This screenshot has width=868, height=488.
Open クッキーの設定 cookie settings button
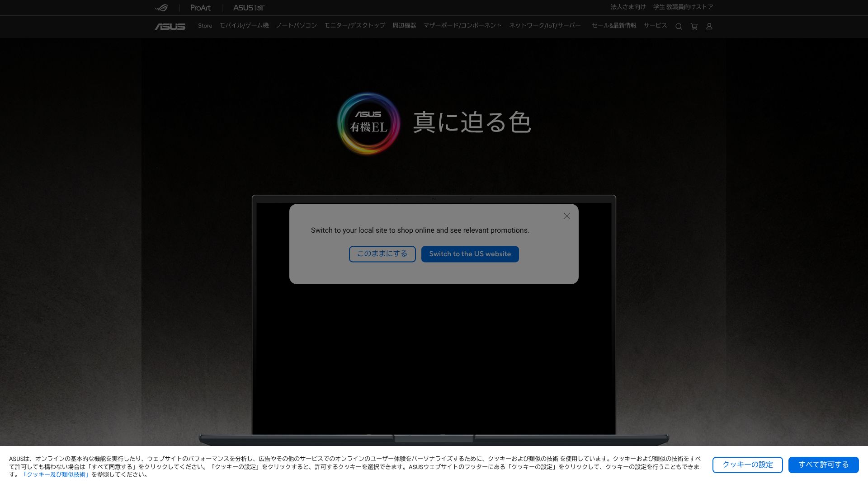[748, 465]
